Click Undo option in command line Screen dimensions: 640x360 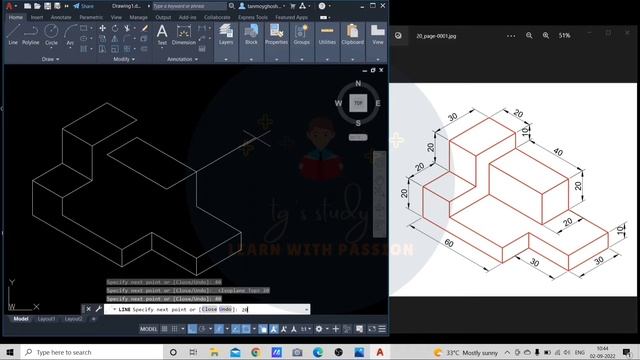coord(225,309)
